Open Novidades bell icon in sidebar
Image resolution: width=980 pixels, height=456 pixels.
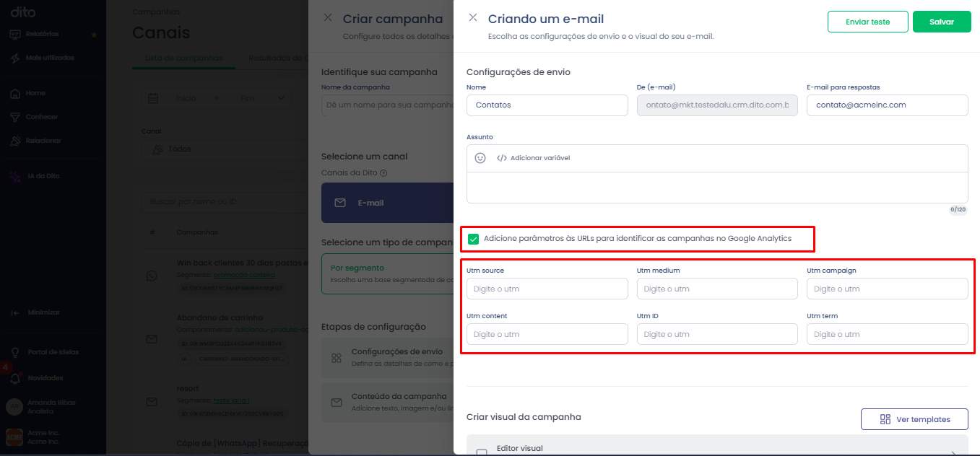14,378
